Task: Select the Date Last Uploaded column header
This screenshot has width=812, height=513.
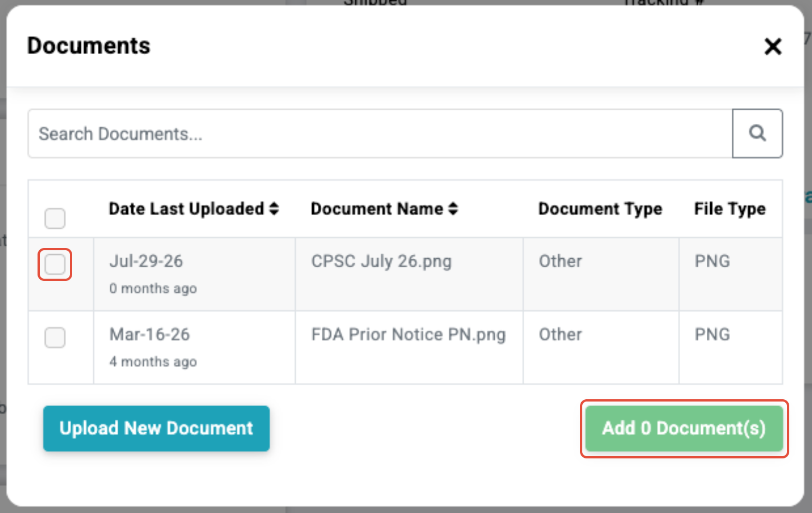Action: 187,209
